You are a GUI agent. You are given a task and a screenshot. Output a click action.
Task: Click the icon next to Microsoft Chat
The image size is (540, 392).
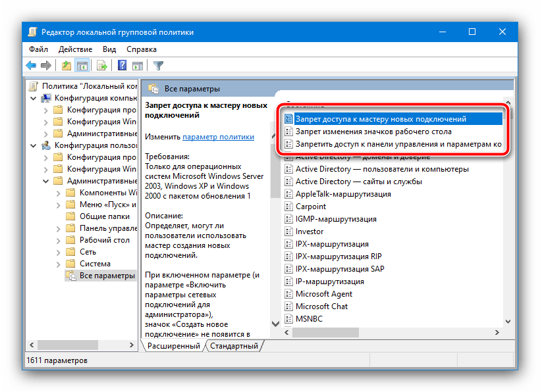[x=288, y=306]
